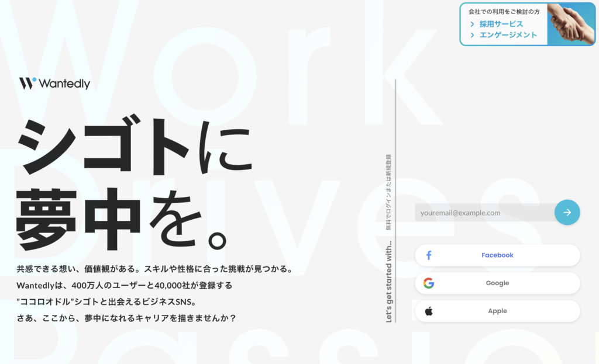Image resolution: width=599 pixels, height=364 pixels.
Task: Continue with the Google button label
Action: (x=497, y=283)
